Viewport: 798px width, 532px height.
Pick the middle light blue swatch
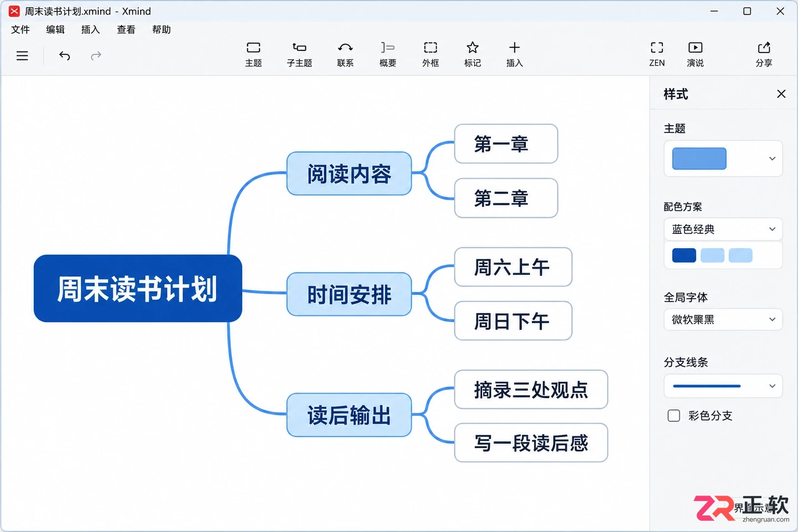(x=712, y=255)
